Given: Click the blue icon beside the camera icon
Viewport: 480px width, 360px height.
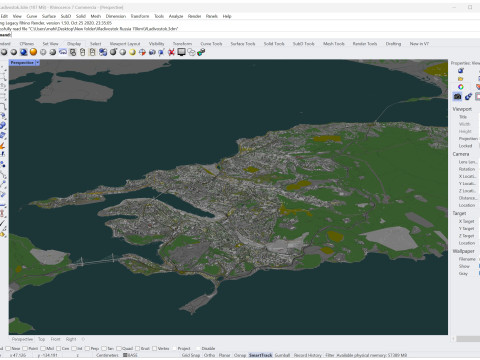Looking at the screenshot, I should [468, 97].
